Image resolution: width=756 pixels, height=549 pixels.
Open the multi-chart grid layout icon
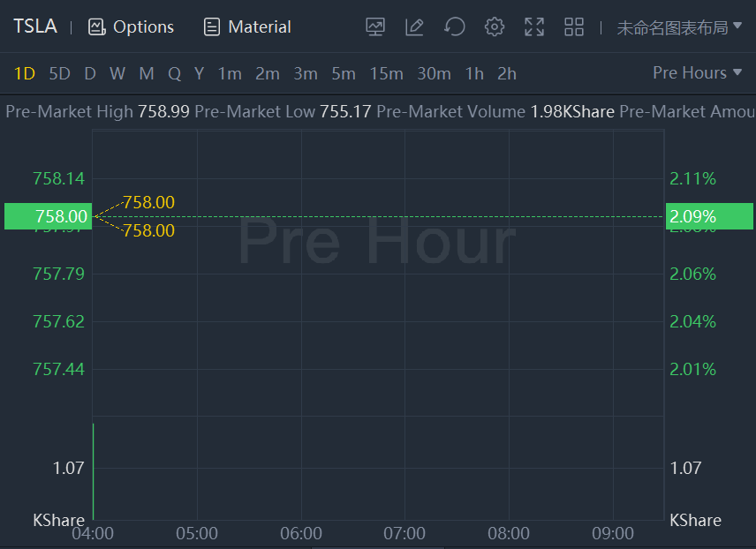(x=574, y=27)
